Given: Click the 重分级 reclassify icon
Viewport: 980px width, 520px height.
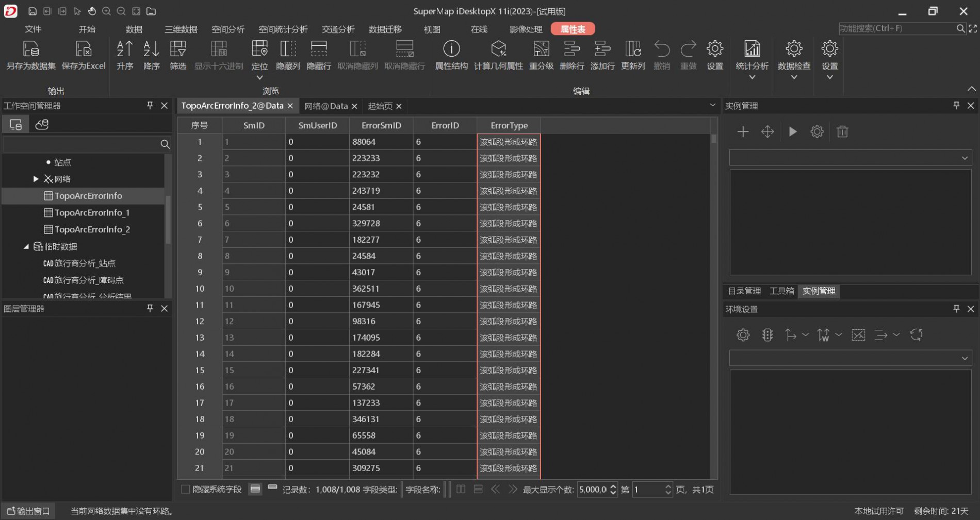Looking at the screenshot, I should coord(541,49).
